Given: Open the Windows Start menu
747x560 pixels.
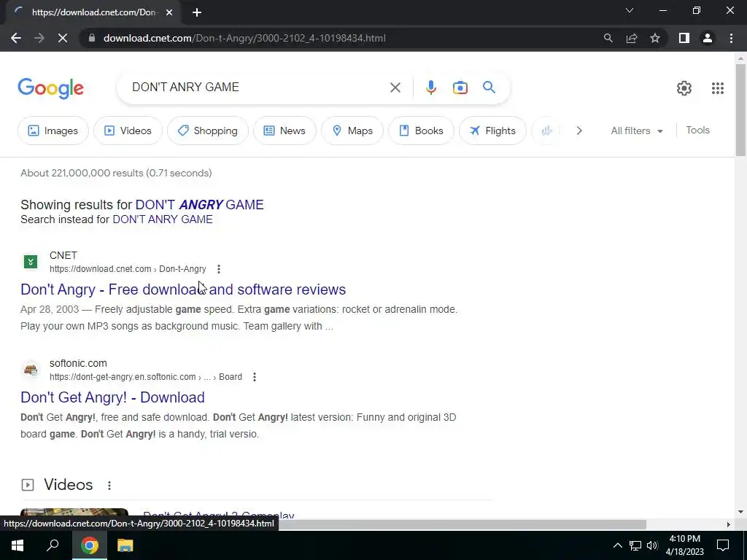Looking at the screenshot, I should point(18,545).
